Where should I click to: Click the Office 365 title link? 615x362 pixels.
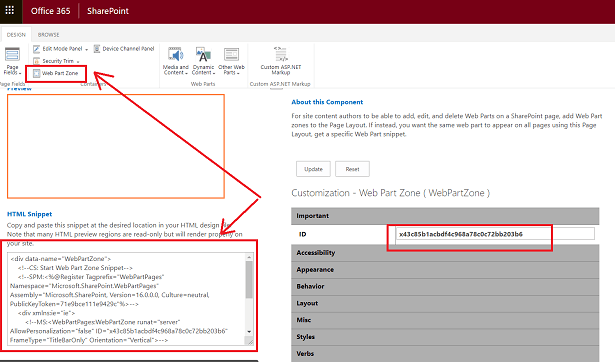point(51,11)
